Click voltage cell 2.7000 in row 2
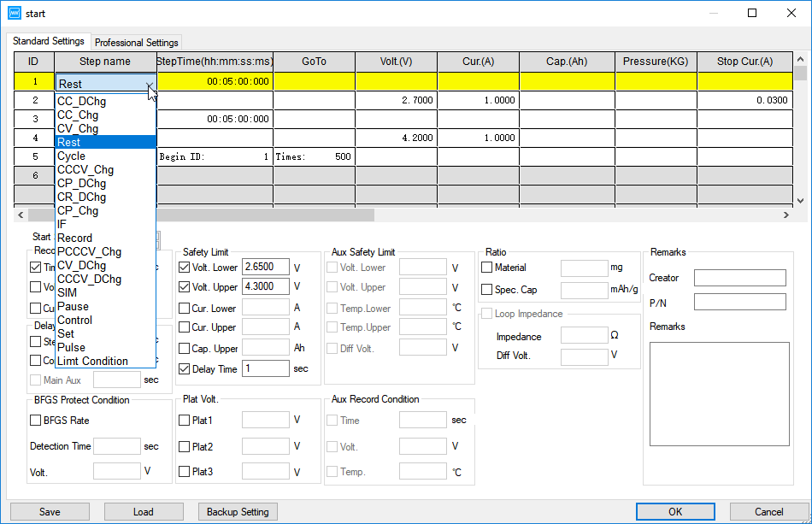812x524 pixels. 396,101
